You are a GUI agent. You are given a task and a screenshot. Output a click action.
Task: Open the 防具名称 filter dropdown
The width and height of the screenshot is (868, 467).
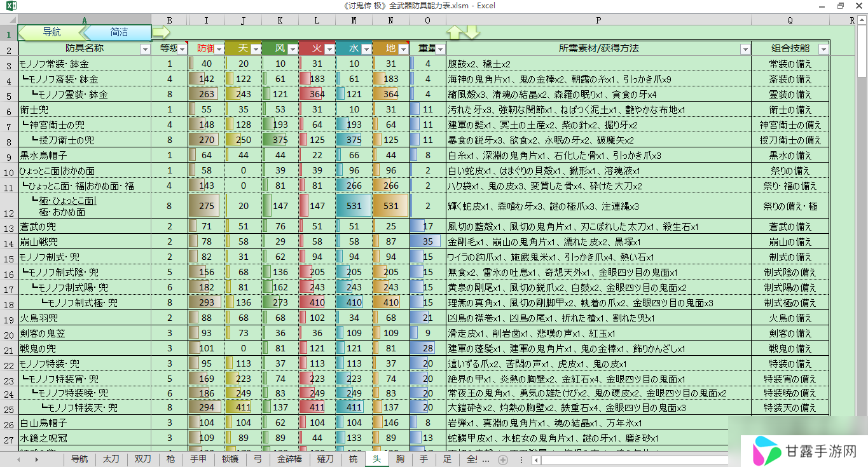click(x=144, y=49)
